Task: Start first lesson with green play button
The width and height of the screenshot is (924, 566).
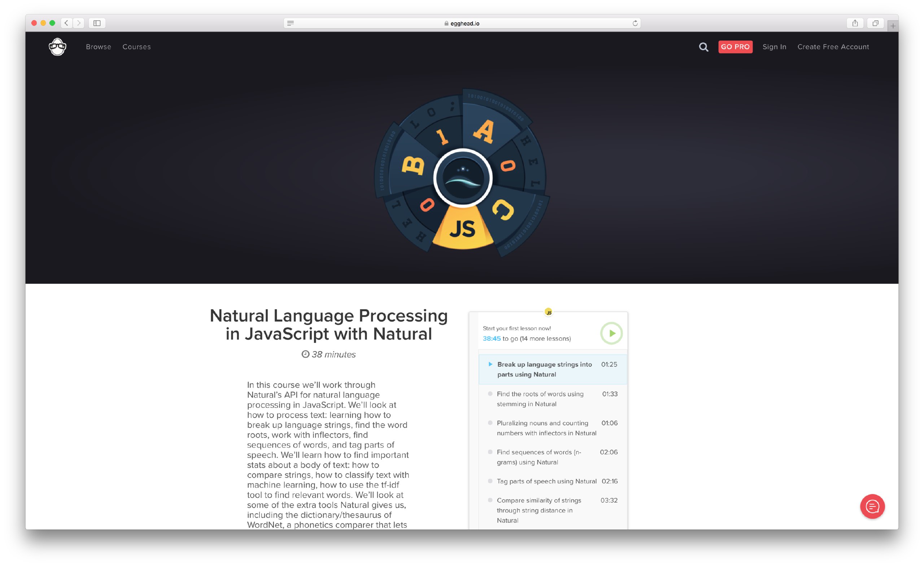Action: tap(611, 333)
